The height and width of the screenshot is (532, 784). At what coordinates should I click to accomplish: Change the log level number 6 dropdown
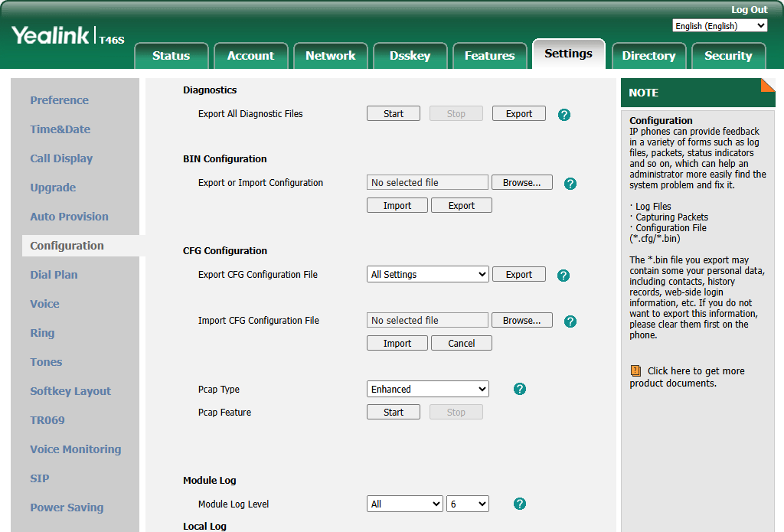(x=468, y=504)
